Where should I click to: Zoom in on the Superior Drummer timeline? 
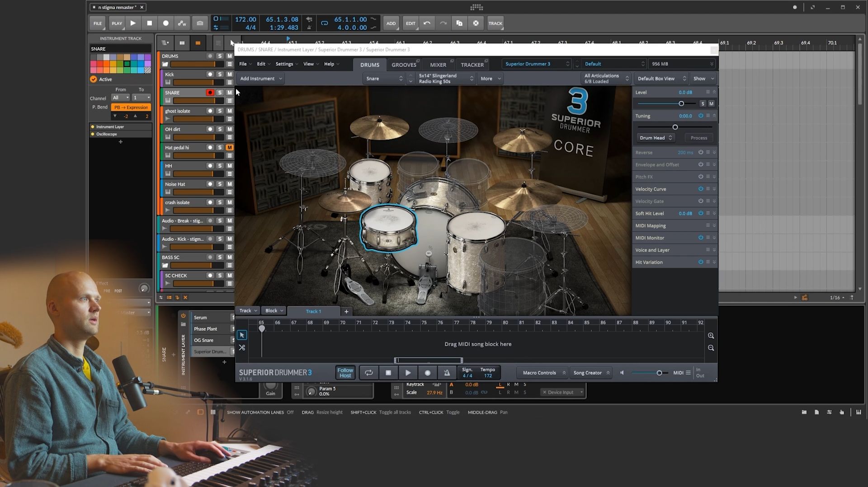pyautogui.click(x=711, y=336)
